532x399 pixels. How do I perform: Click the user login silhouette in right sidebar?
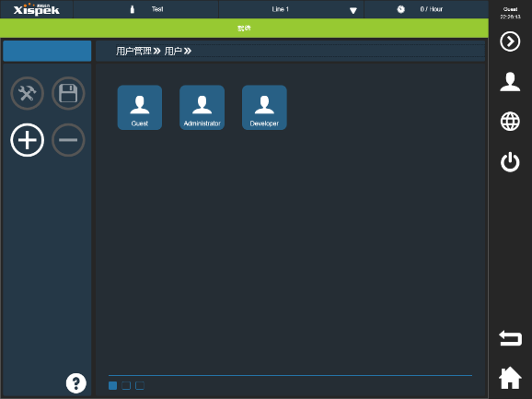click(x=510, y=82)
